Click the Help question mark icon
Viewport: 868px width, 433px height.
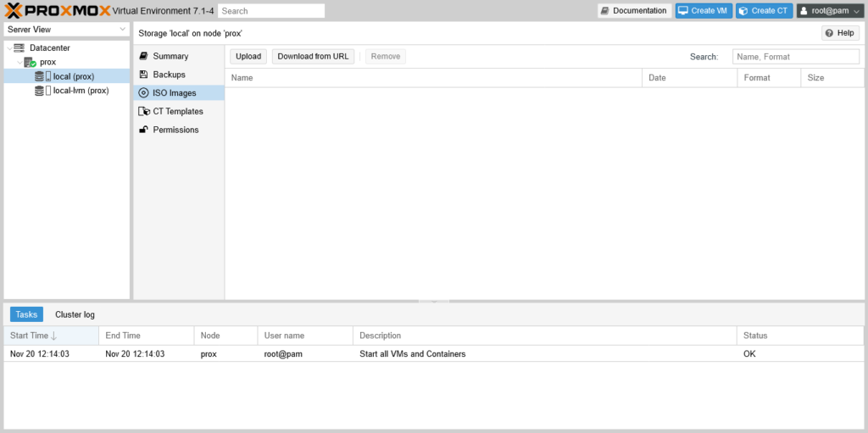click(x=829, y=33)
